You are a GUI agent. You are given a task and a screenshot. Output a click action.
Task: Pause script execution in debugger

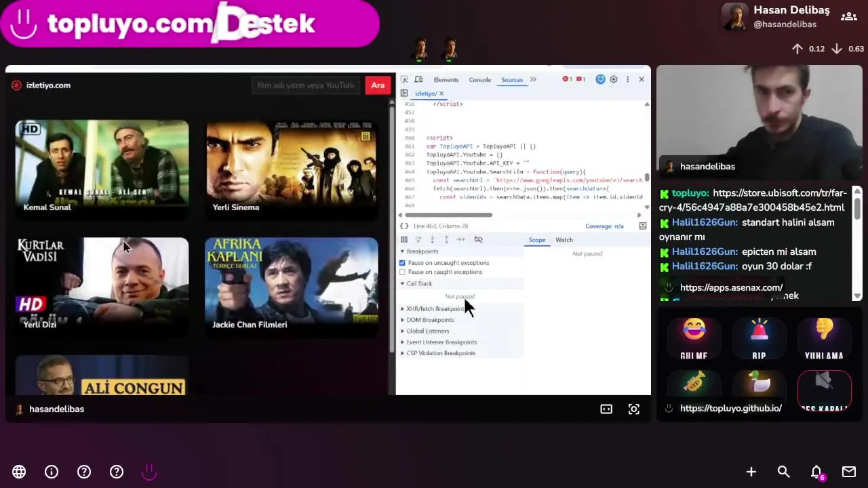tap(404, 240)
